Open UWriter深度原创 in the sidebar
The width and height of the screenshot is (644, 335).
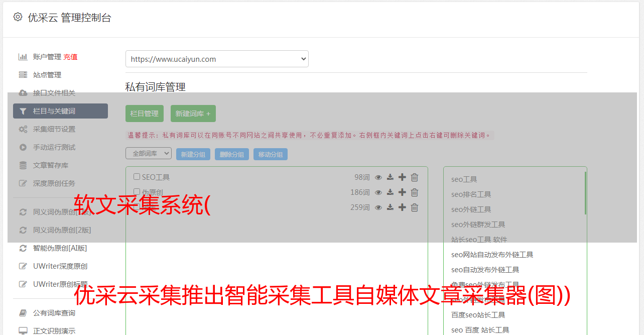tap(60, 266)
